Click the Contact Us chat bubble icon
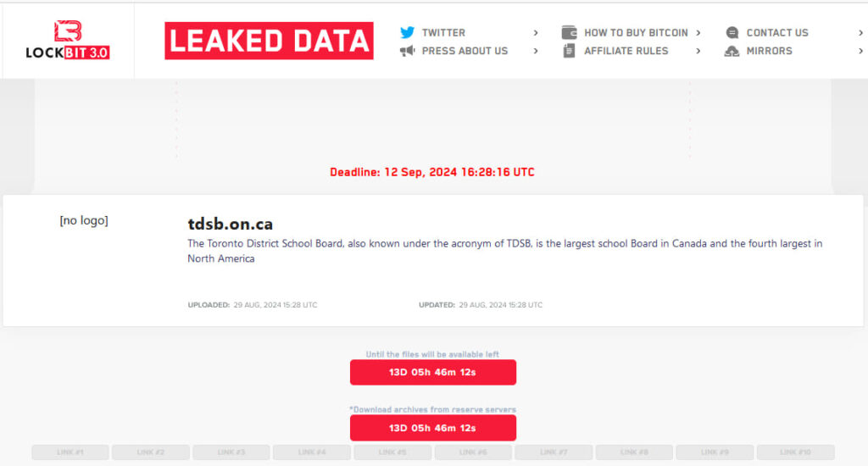This screenshot has height=466, width=868. pyautogui.click(x=732, y=33)
